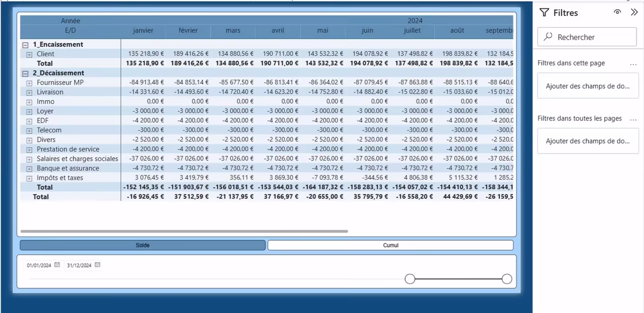644x313 pixels.
Task: Expand the Client row
Action: (x=29, y=54)
